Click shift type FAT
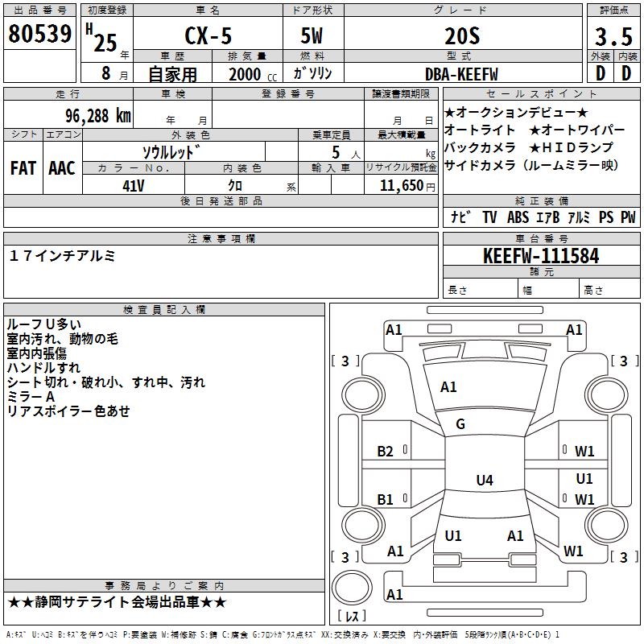 [x=23, y=168]
